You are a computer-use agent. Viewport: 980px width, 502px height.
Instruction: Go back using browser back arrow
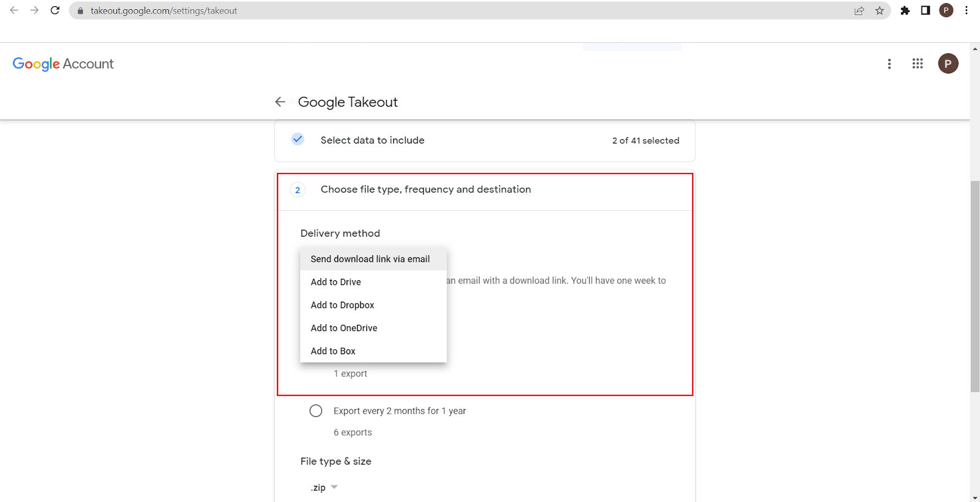[14, 10]
